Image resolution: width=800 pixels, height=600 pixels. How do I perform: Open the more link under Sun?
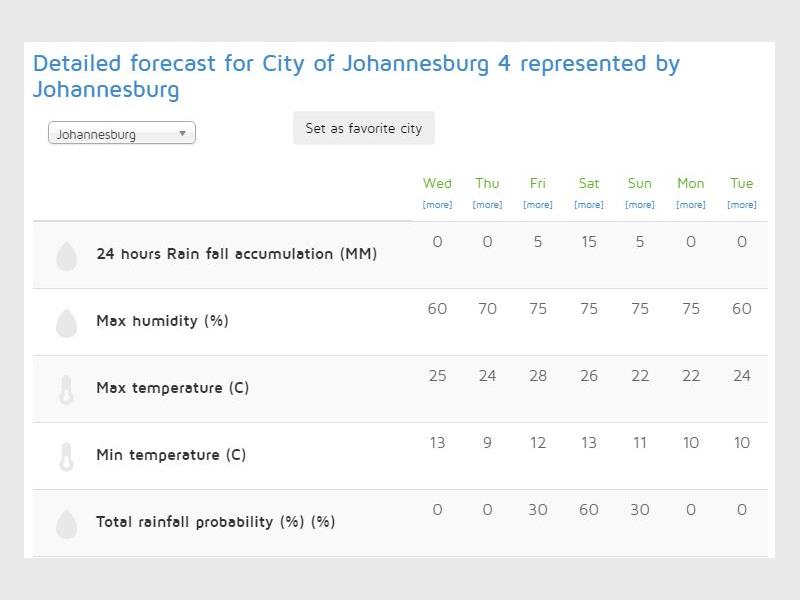click(x=640, y=205)
